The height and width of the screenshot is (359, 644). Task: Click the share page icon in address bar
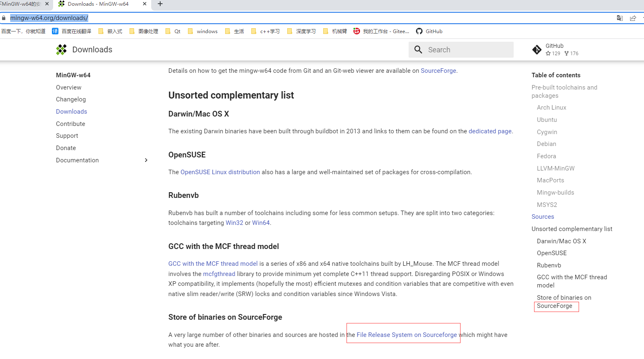pos(633,18)
